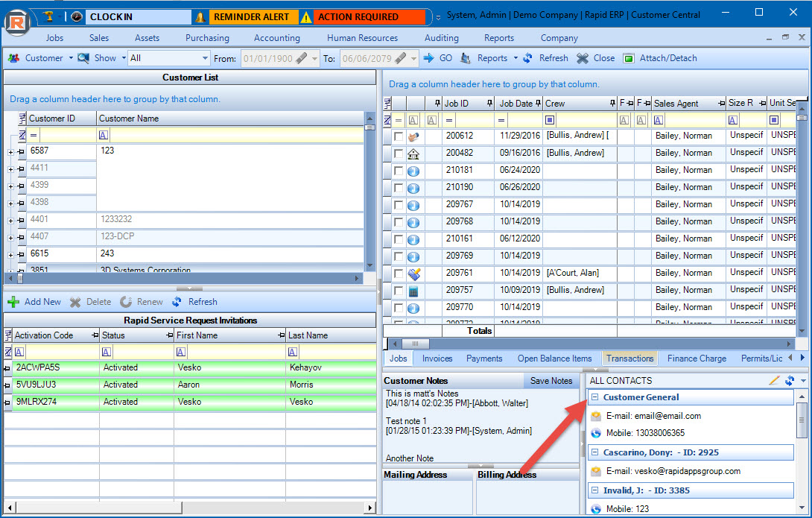The width and height of the screenshot is (812, 518).
Task: Check the box for job 209767
Action: (399, 205)
